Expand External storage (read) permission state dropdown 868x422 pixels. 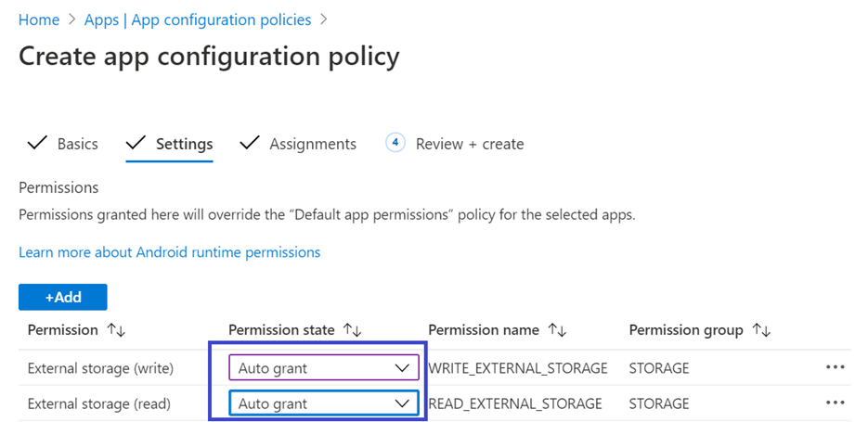(323, 403)
